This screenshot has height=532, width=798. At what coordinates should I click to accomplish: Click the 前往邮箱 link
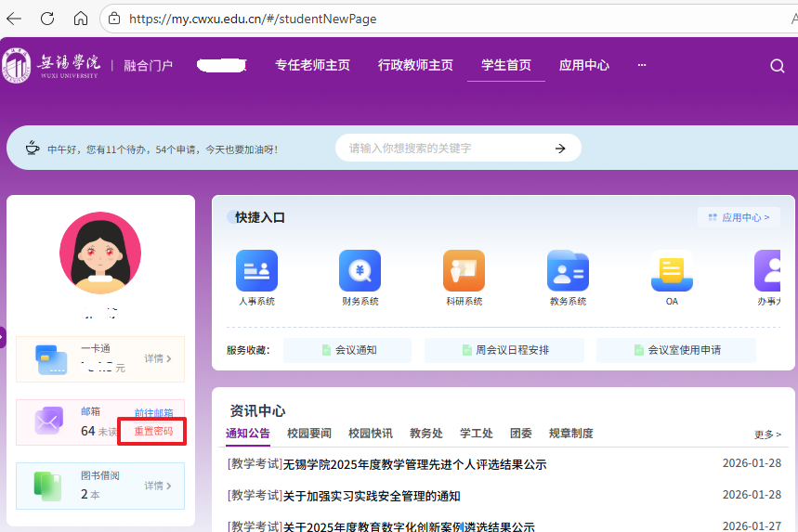click(153, 413)
